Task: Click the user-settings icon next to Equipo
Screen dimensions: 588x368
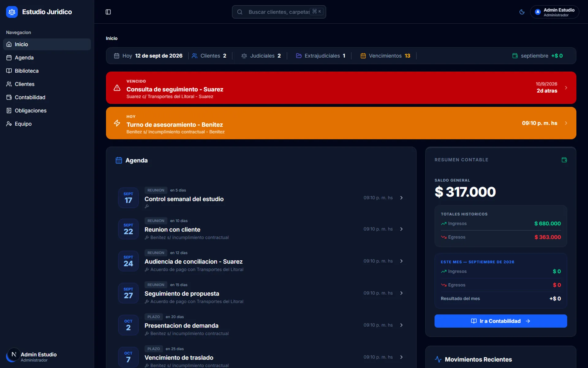Action: point(9,124)
